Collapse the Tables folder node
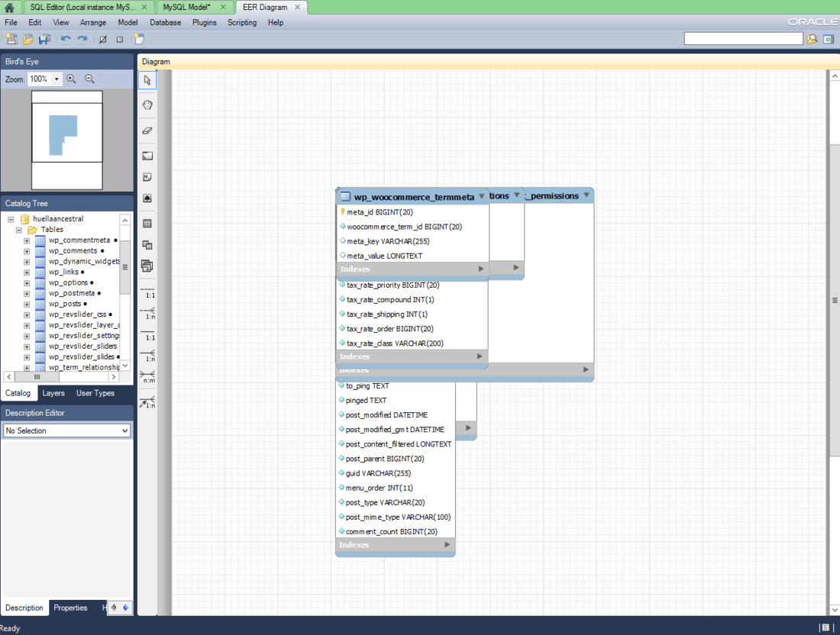The width and height of the screenshot is (840, 635). (x=19, y=230)
